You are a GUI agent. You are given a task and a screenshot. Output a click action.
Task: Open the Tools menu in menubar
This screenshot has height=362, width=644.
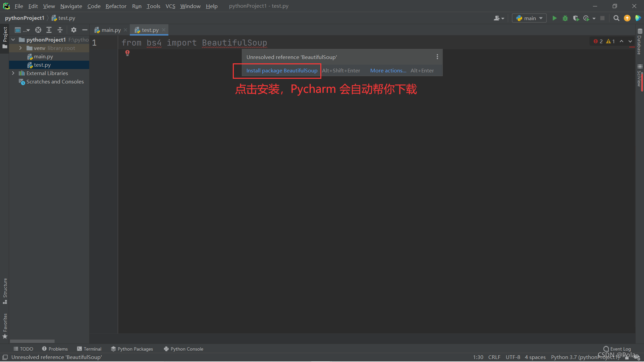pyautogui.click(x=152, y=6)
